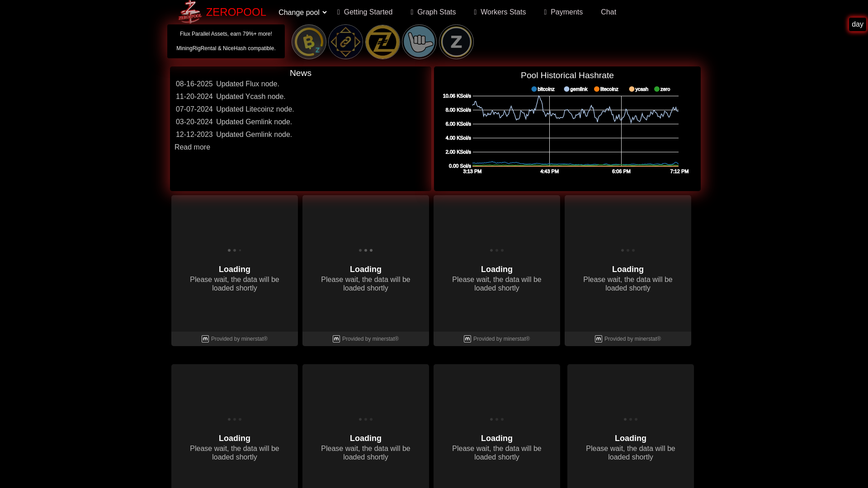Click MiningRigRental & NiceHash compatible text

coord(226,48)
